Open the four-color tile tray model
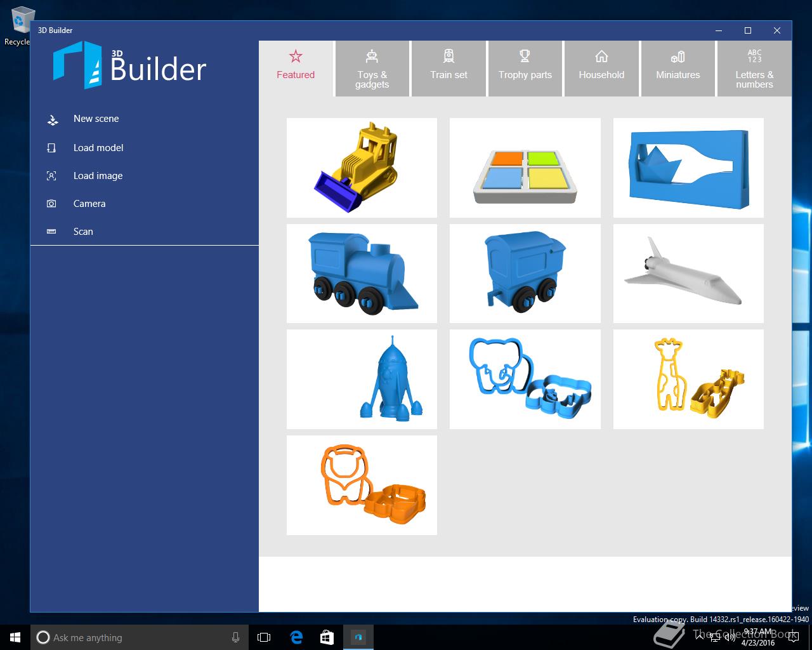 525,168
